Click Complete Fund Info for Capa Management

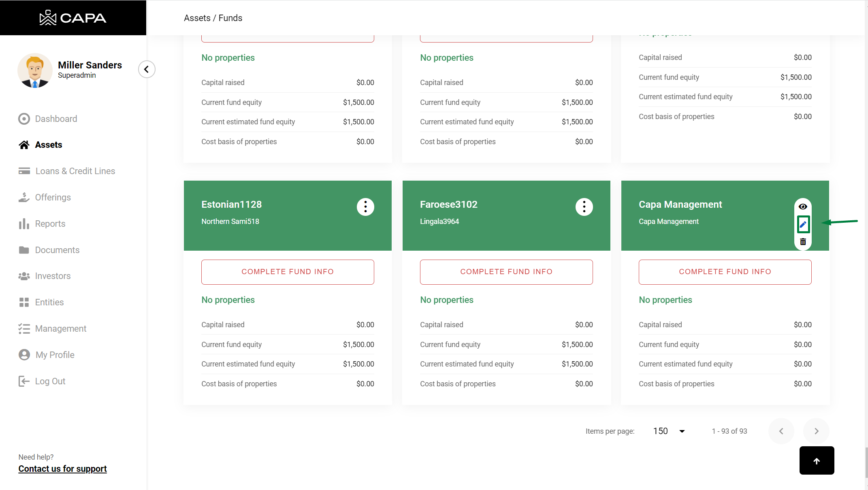point(725,272)
